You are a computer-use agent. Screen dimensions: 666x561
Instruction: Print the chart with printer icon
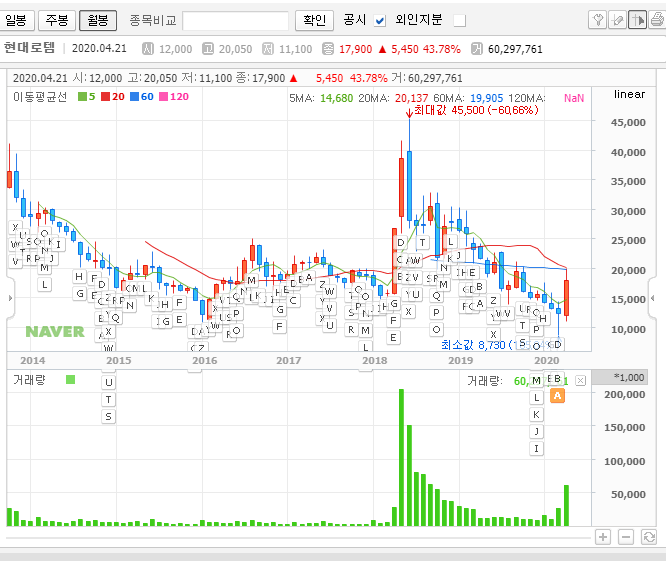click(x=657, y=20)
